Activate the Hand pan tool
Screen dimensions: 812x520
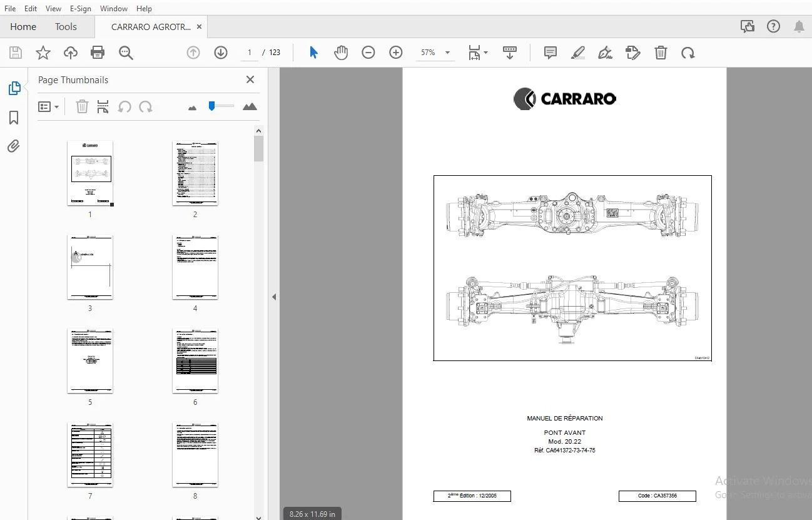[340, 53]
